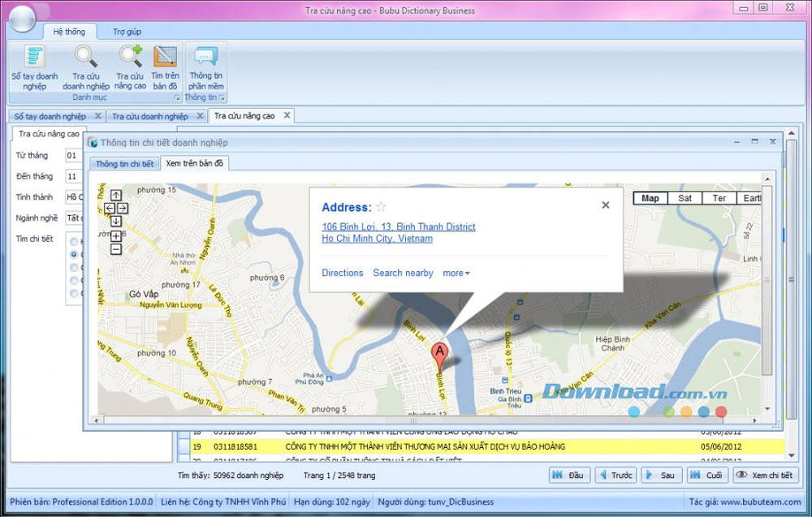Switch map view to Ter terrain
812x517 pixels.
719,198
